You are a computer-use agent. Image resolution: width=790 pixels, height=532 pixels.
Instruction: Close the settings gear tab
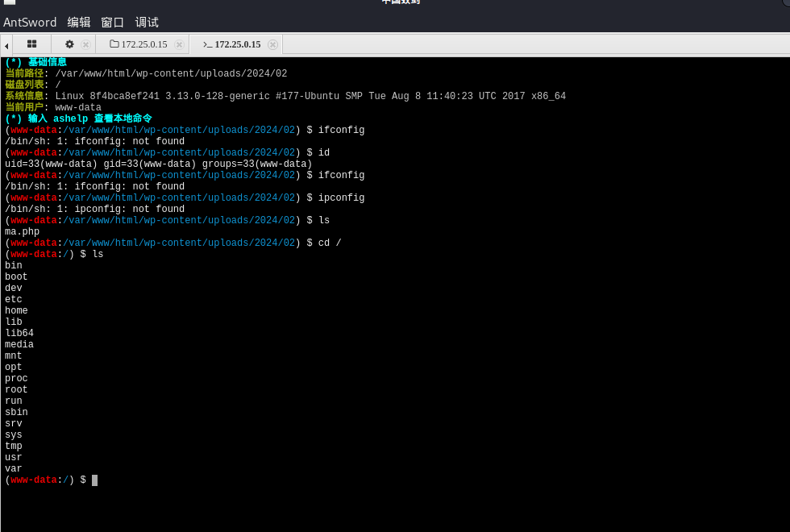click(85, 44)
